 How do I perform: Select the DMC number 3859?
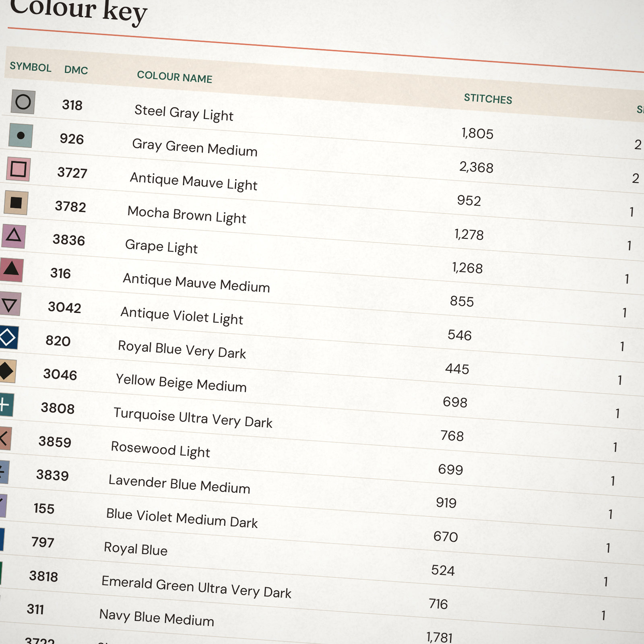[x=55, y=442]
